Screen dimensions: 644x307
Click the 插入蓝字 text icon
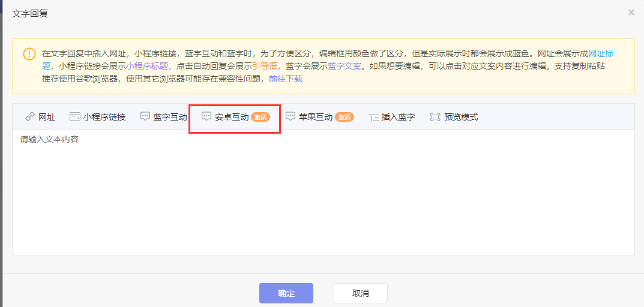tap(374, 118)
